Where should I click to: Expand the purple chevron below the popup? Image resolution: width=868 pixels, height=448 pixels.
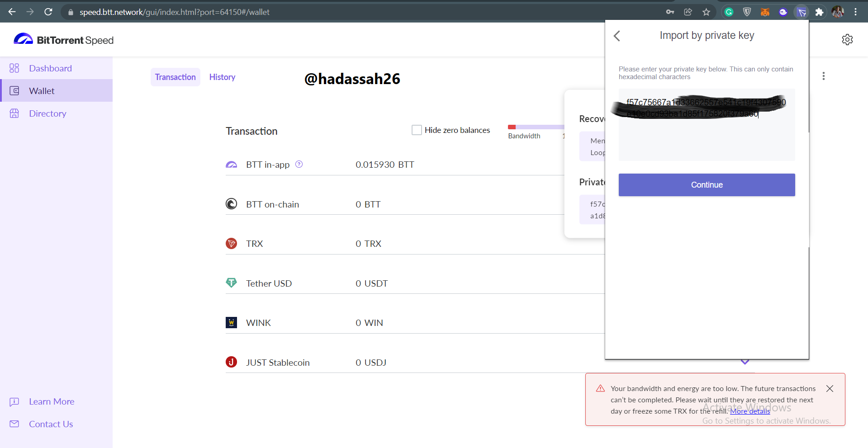(745, 362)
